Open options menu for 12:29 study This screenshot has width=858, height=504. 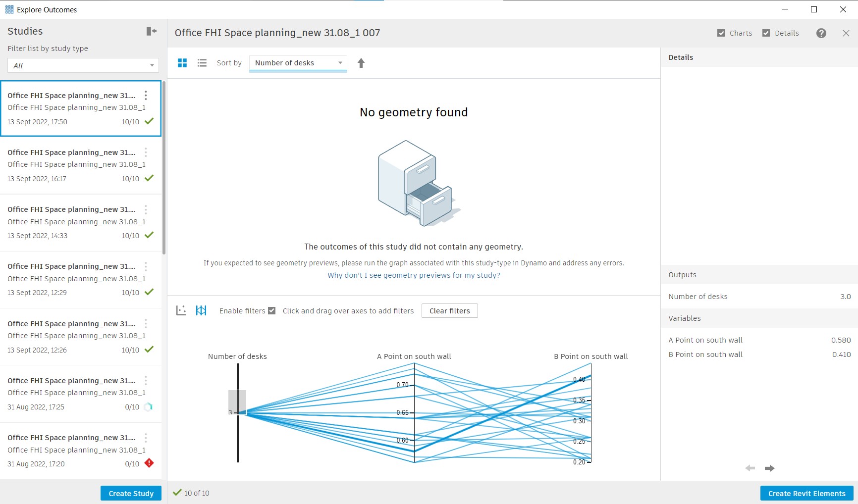[x=146, y=266]
